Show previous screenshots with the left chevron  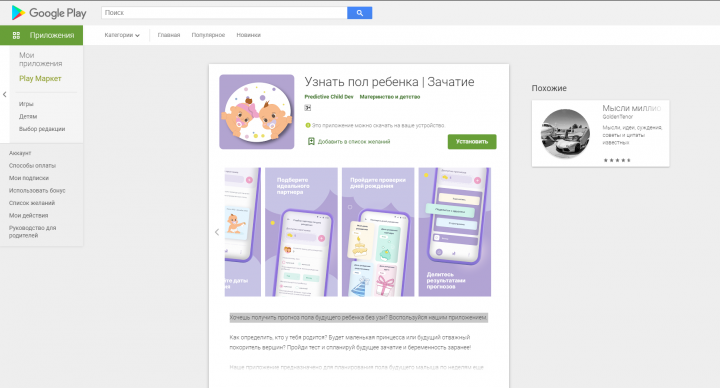point(217,232)
